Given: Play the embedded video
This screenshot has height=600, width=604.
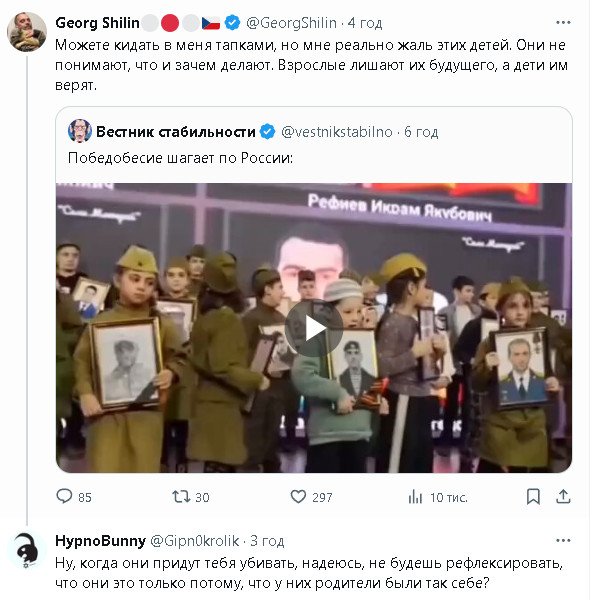Looking at the screenshot, I should tap(314, 327).
